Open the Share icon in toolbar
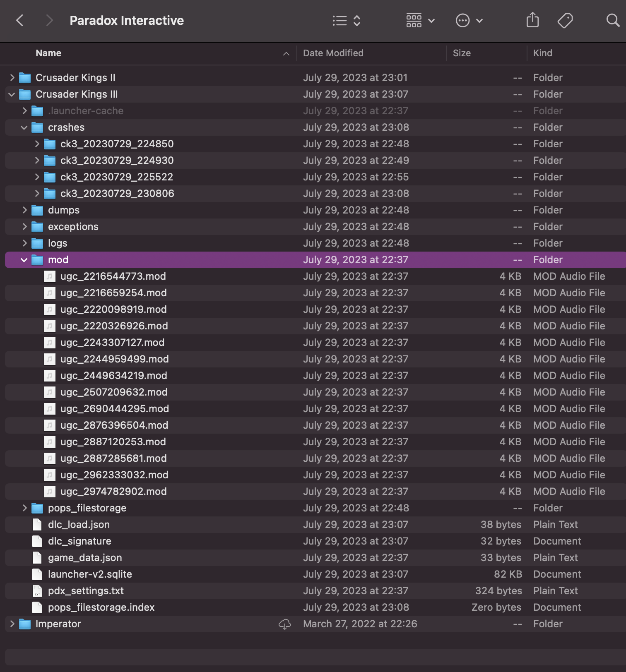Image resolution: width=626 pixels, height=672 pixels. pos(532,20)
